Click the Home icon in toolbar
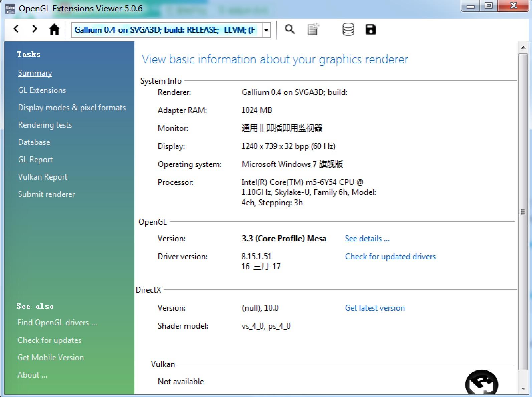532x397 pixels. 54,29
